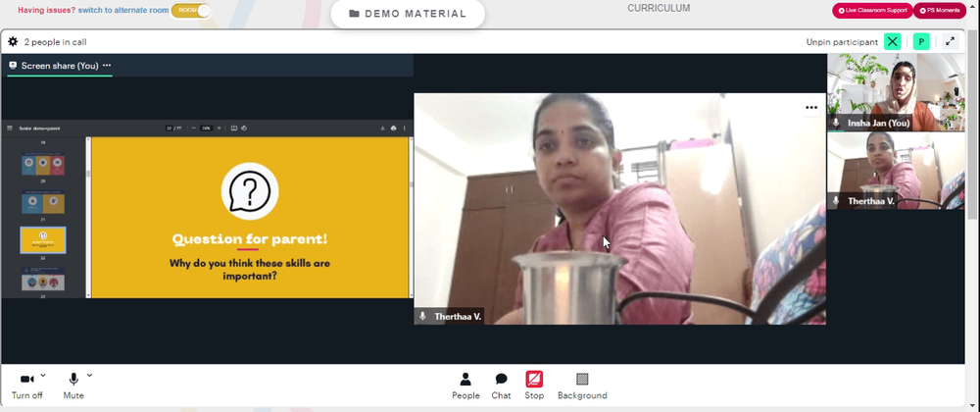The image size is (980, 412).
Task: Expand camera options chevron
Action: [x=43, y=375]
